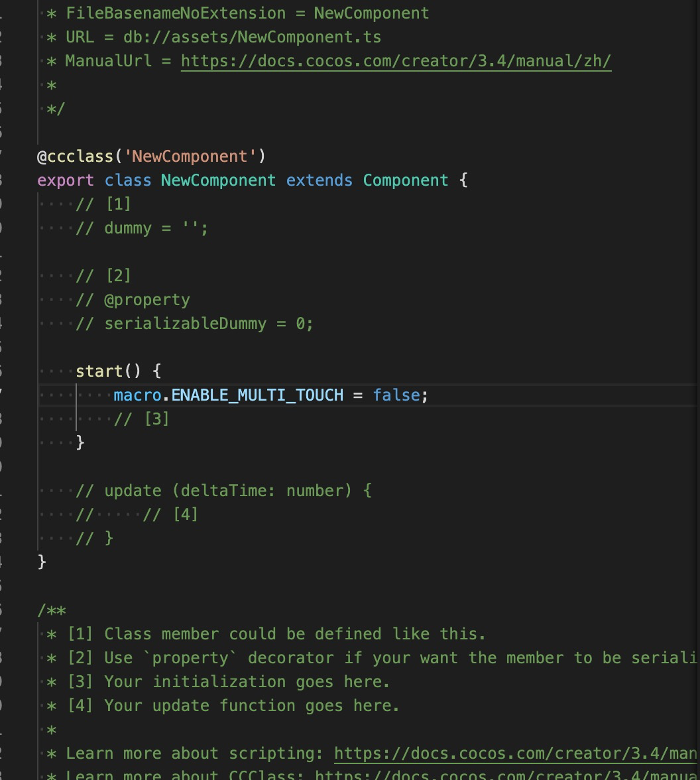Click the NewComponent class name after 'class'
Screen dimensions: 700x780
pos(218,180)
